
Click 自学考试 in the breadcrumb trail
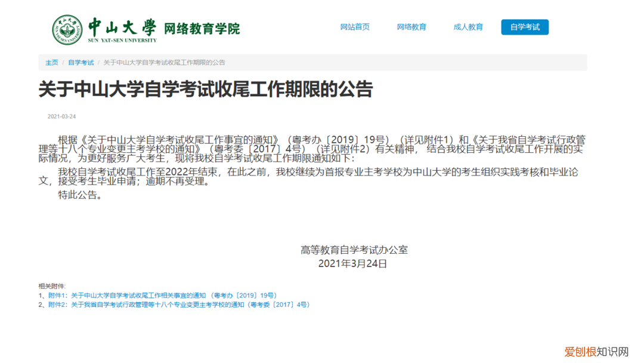pyautogui.click(x=80, y=62)
